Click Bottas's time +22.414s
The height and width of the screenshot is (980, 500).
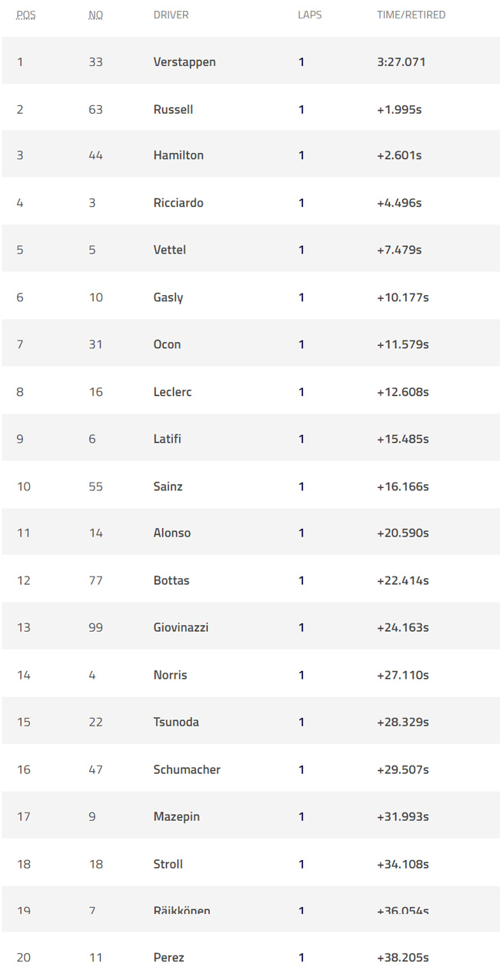(402, 580)
